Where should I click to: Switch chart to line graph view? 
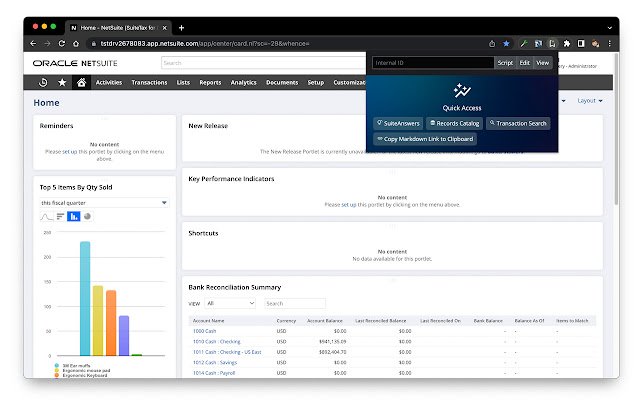pyautogui.click(x=46, y=216)
